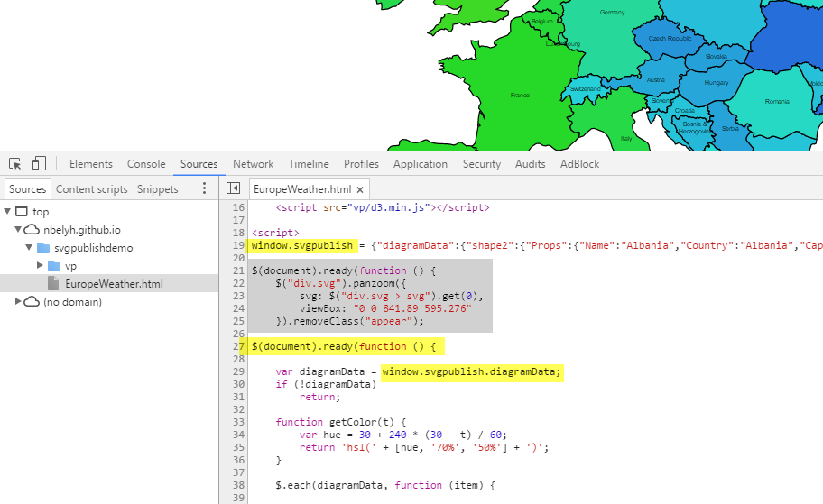823x504 pixels.
Task: Set breakpoint on line number 27
Action: [x=238, y=346]
